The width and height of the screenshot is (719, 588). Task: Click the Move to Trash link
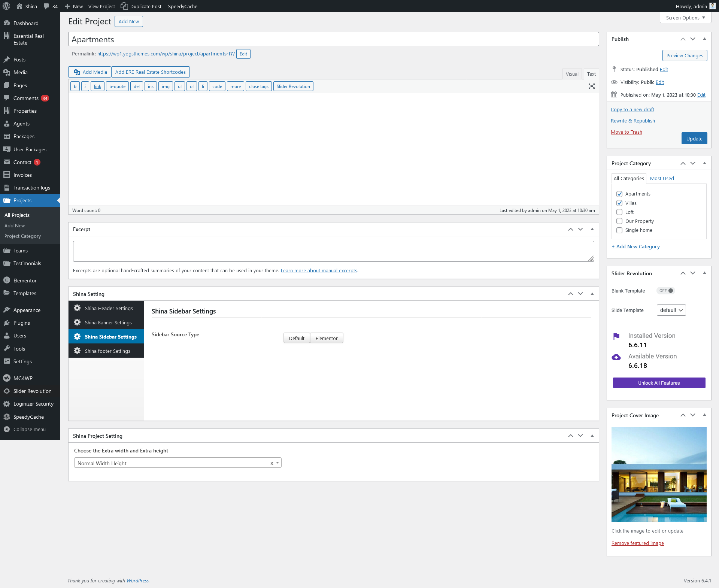[626, 132]
